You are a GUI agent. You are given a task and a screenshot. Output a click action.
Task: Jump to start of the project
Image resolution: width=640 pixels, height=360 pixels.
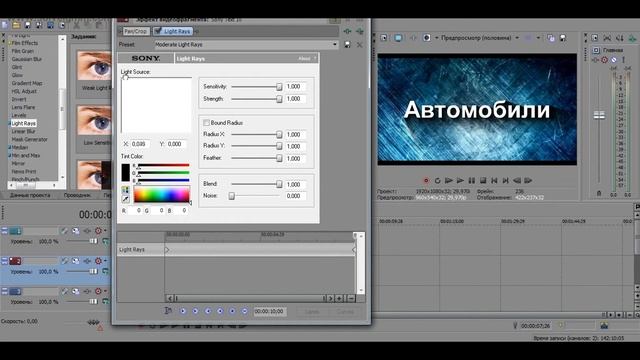point(494,180)
